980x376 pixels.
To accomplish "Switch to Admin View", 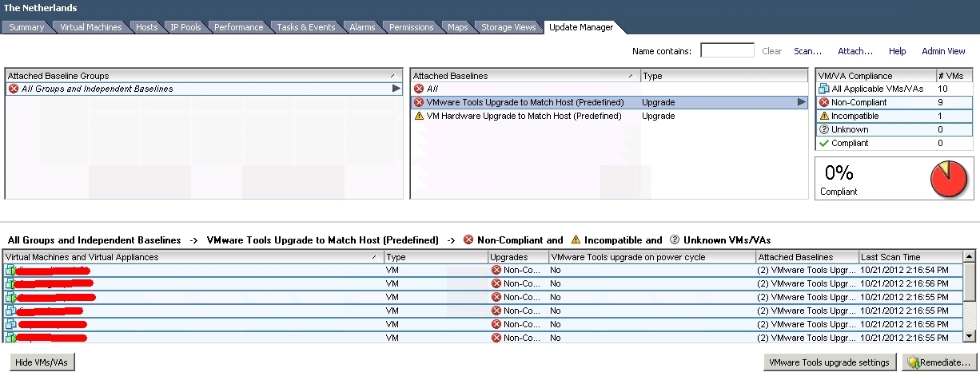I will pos(943,51).
